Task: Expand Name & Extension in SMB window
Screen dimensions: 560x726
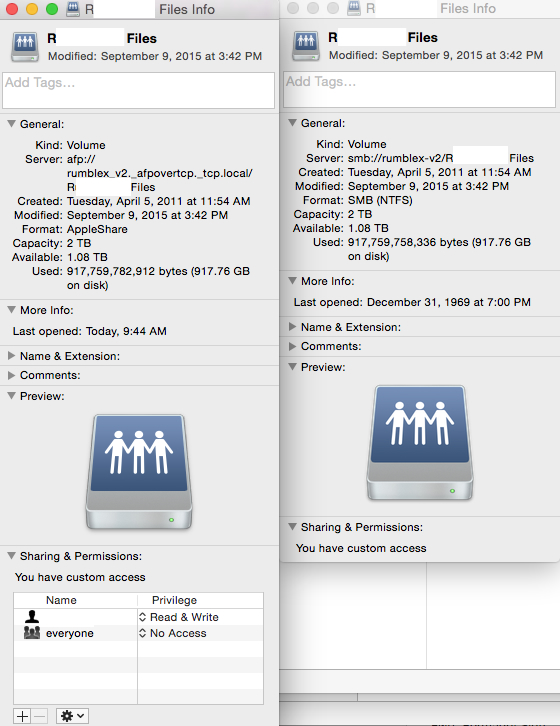Action: click(292, 327)
